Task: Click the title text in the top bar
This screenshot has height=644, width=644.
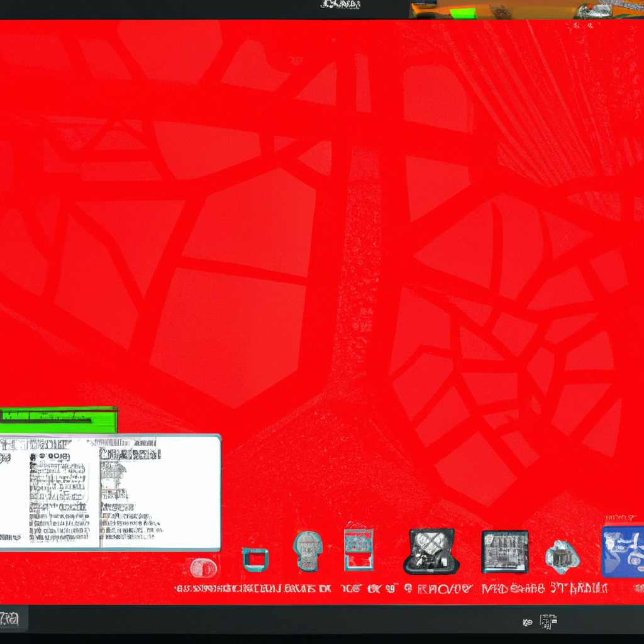Action: point(340,4)
